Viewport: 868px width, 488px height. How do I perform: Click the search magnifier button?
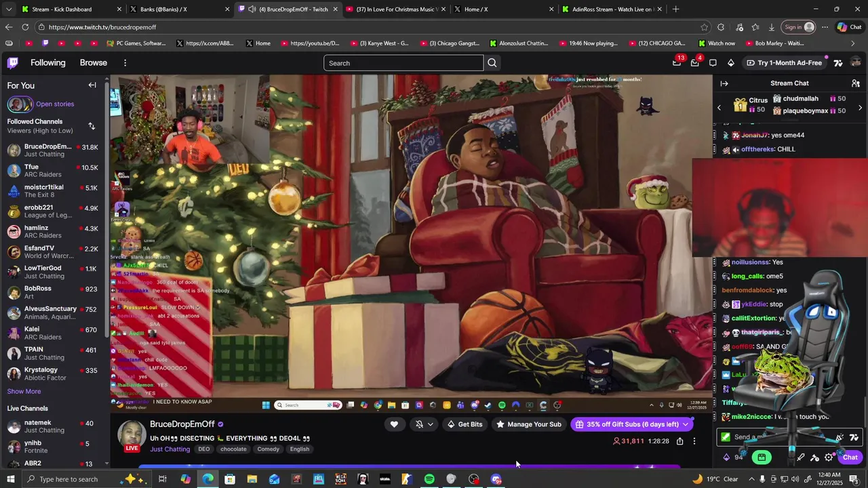click(492, 63)
